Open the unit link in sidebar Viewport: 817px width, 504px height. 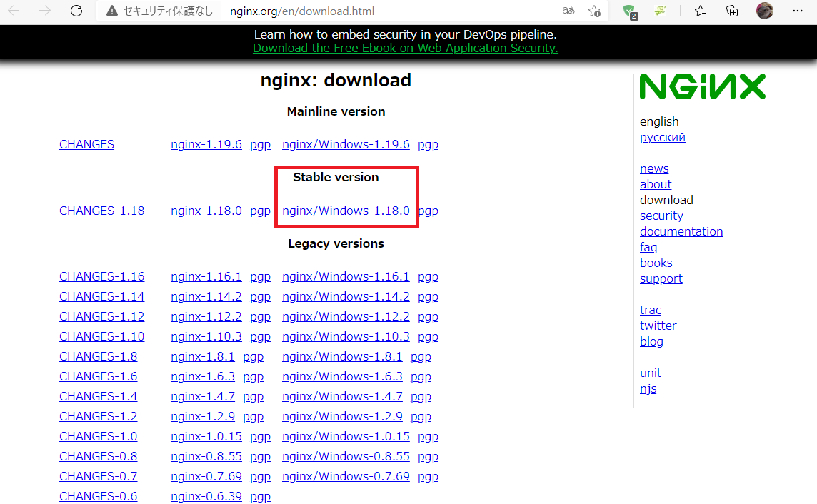point(651,373)
